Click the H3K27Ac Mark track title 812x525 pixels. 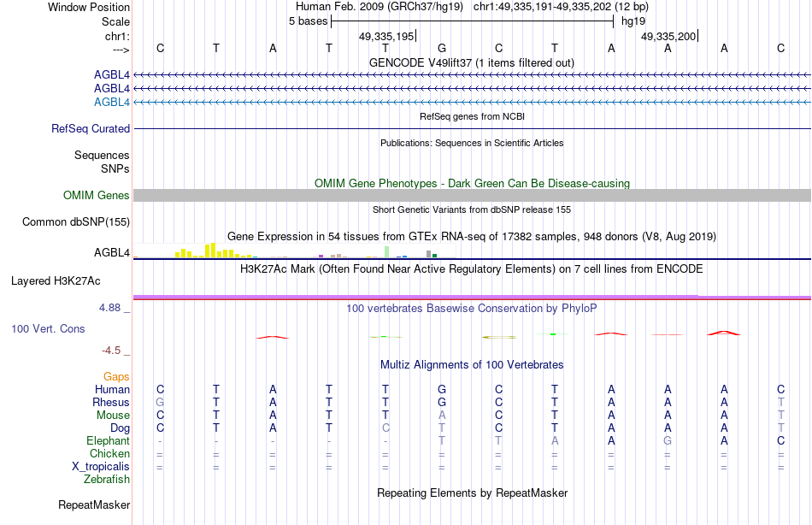[472, 269]
